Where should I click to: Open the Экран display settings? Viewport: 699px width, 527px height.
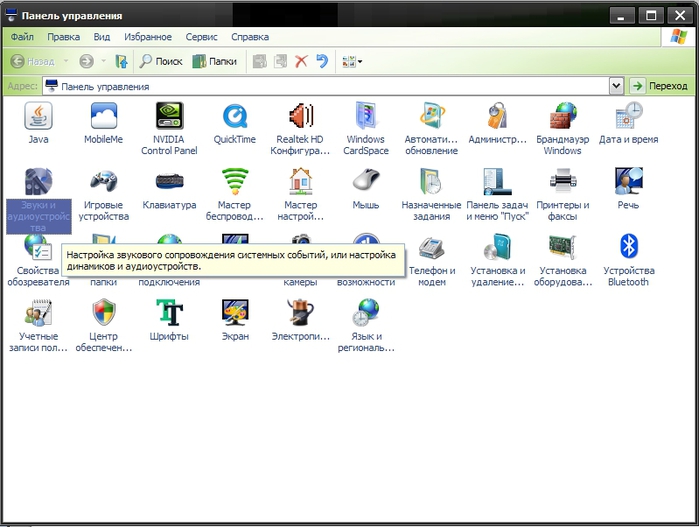point(234,320)
